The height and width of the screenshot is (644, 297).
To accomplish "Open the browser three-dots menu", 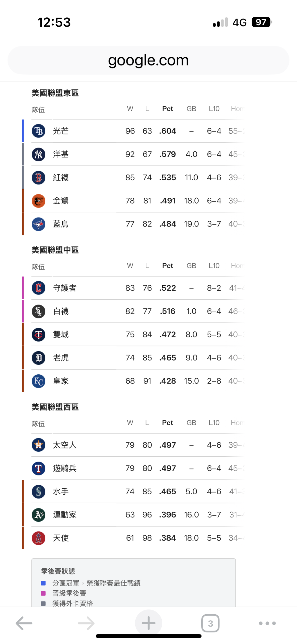I will (267, 623).
